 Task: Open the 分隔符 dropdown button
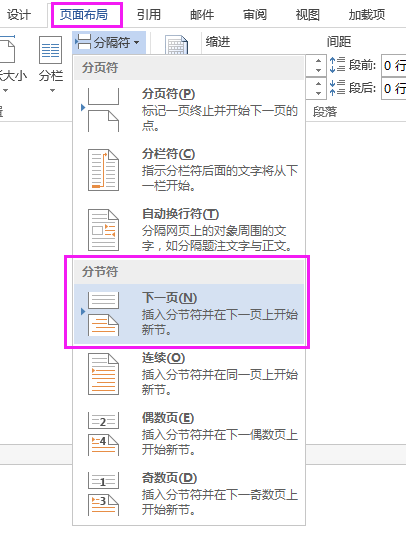[x=109, y=43]
